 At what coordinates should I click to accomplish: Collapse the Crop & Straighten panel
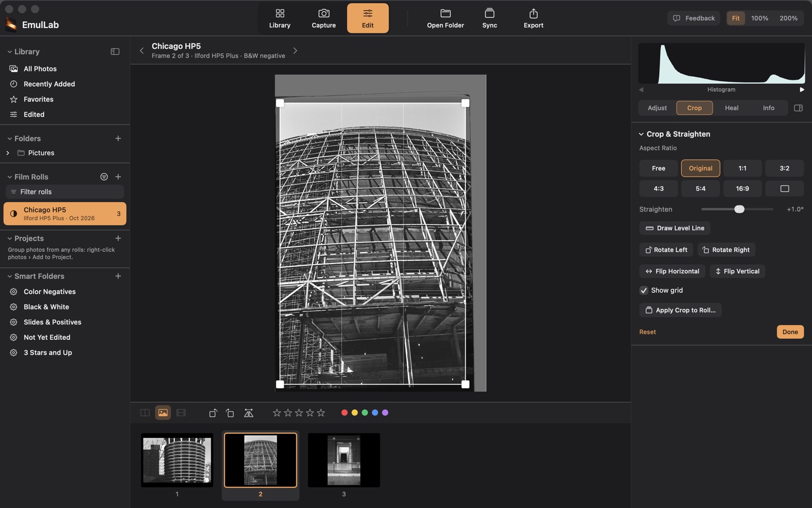pos(641,134)
